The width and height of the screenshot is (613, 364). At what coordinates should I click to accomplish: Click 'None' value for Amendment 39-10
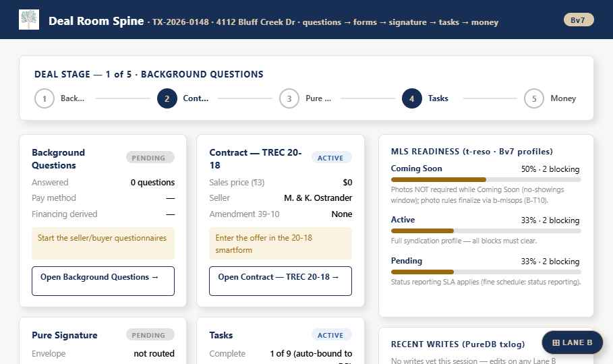[x=342, y=214]
